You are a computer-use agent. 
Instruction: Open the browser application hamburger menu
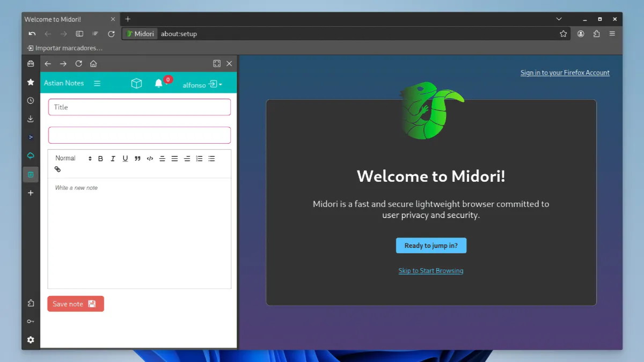pos(612,34)
